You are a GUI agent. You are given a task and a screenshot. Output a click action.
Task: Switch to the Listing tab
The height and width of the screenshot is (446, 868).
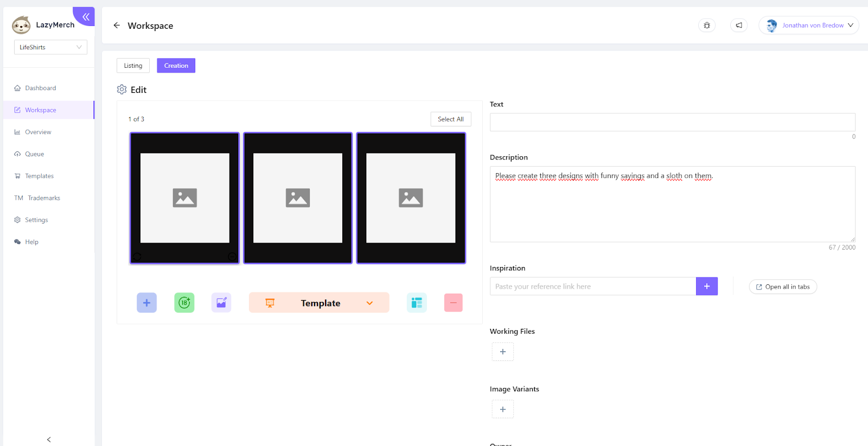pos(133,66)
